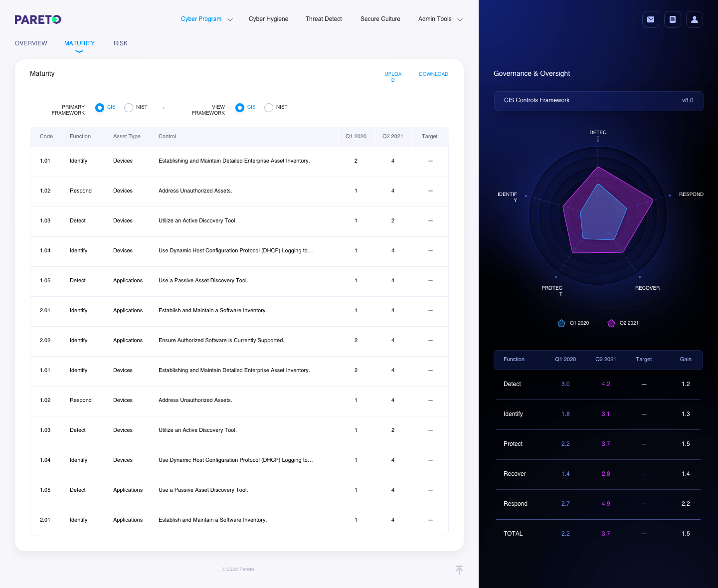Expand the Admin Tools dropdown
718x588 pixels.
[441, 19]
